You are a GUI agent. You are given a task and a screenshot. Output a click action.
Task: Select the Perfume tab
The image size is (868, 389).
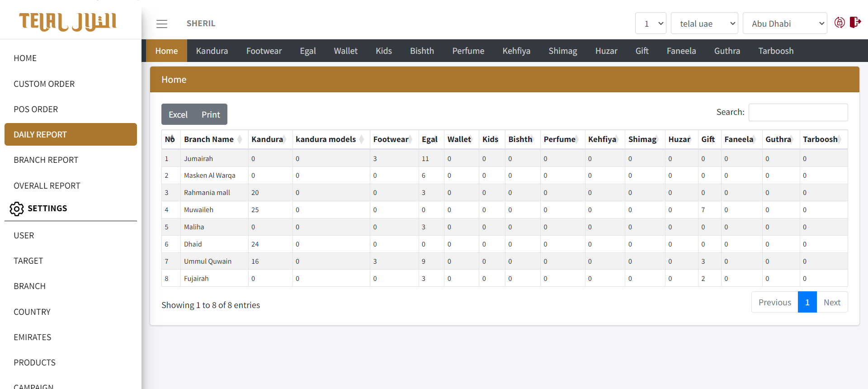pos(468,51)
